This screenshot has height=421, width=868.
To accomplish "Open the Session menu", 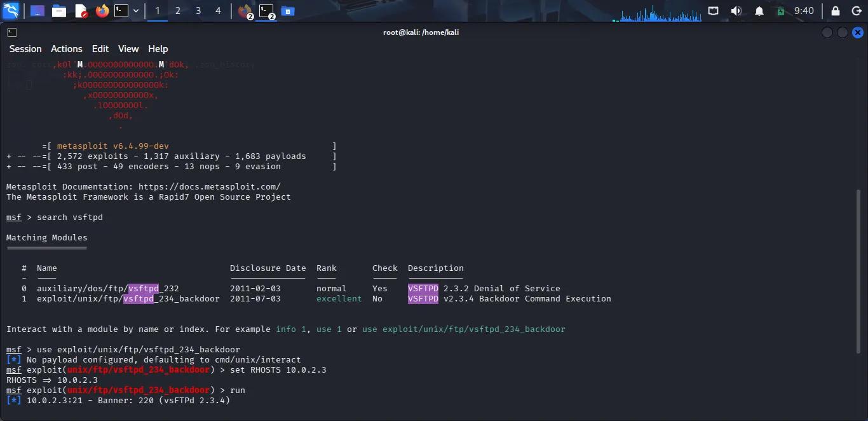I will pyautogui.click(x=25, y=49).
